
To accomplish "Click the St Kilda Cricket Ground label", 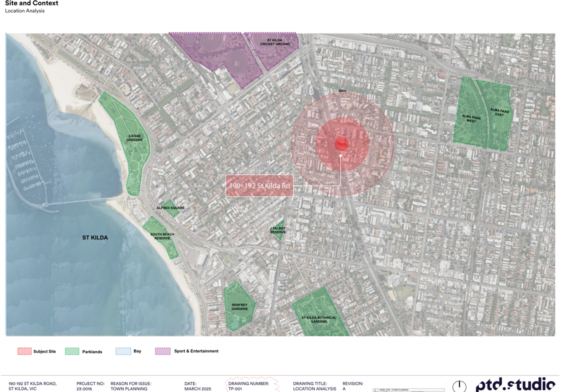I will (275, 42).
